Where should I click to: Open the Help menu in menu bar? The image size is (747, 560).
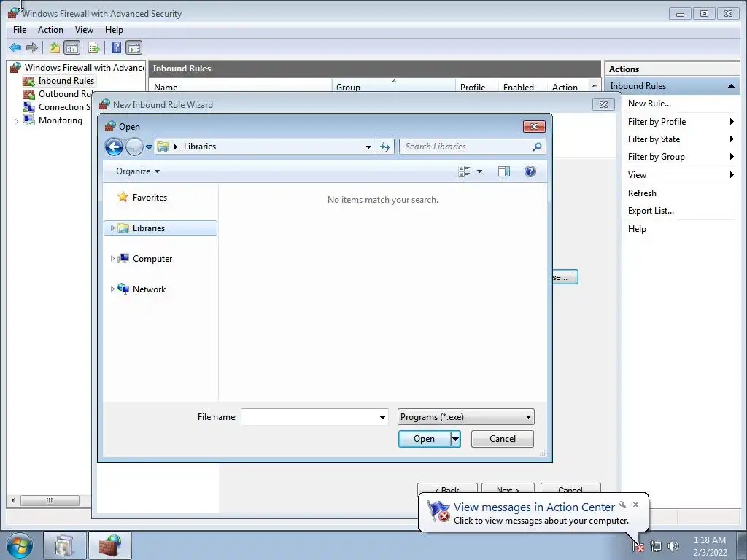point(114,29)
